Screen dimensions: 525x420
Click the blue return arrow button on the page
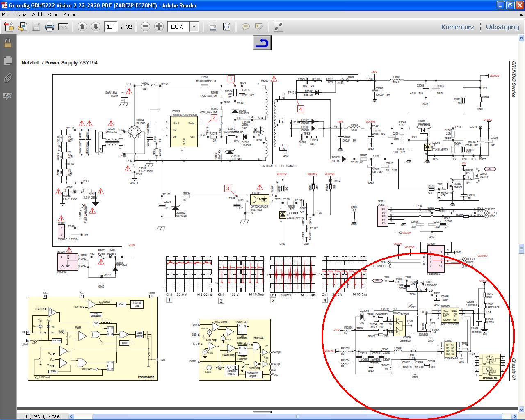(x=262, y=43)
